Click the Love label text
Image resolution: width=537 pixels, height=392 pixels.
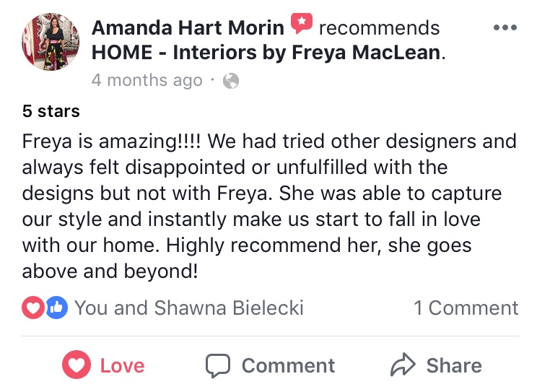(122, 365)
